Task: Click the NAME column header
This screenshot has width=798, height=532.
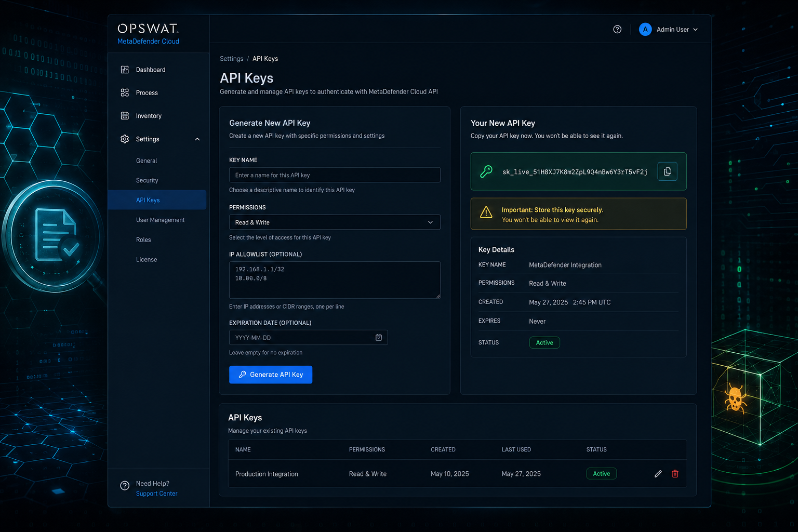Action: (x=243, y=450)
